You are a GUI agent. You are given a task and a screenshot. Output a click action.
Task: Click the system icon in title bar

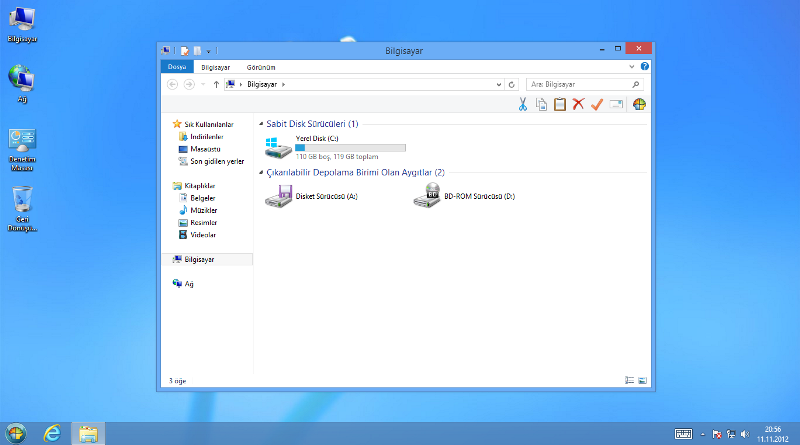pyautogui.click(x=165, y=51)
